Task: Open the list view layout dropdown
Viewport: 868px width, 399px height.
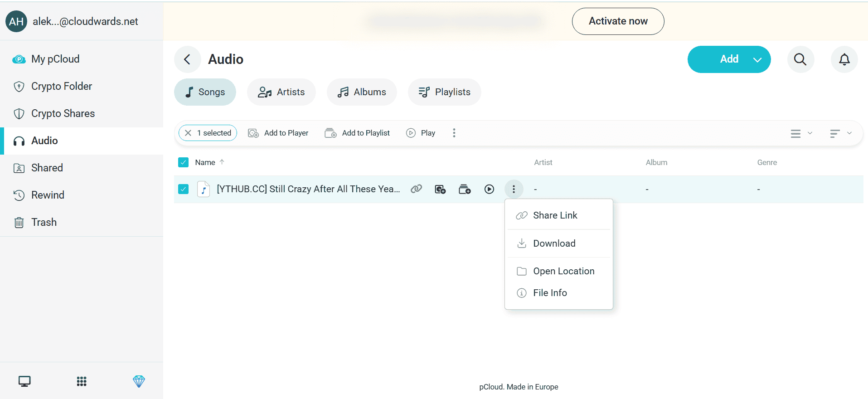Action: click(801, 133)
